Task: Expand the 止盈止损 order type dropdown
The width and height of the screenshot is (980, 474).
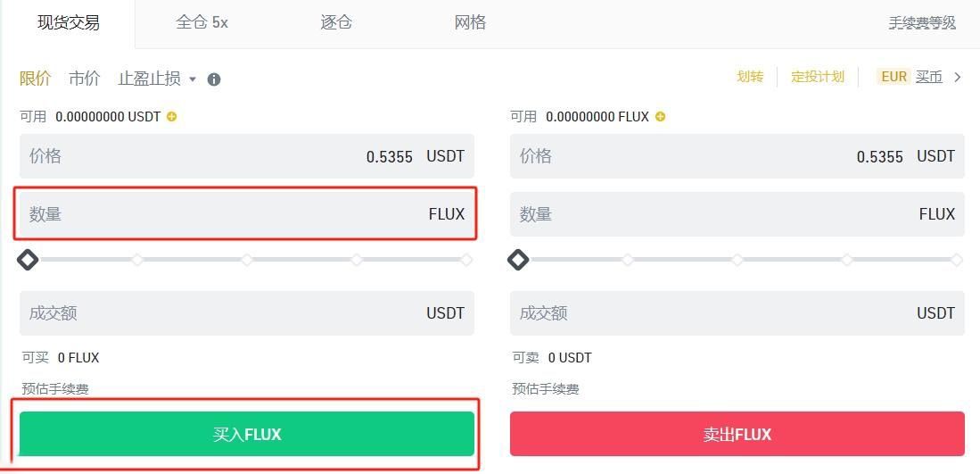Action: click(157, 79)
